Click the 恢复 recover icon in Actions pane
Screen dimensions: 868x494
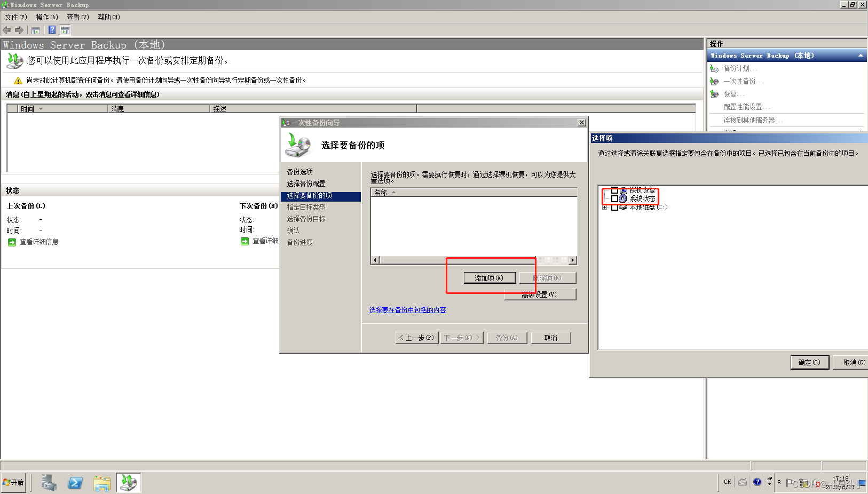714,94
